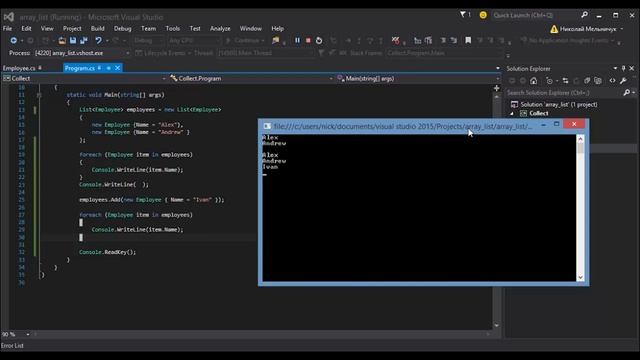Screen dimensions: 640x360
Task: Open the Main(string[] args) member dropdown
Action: tap(418, 78)
